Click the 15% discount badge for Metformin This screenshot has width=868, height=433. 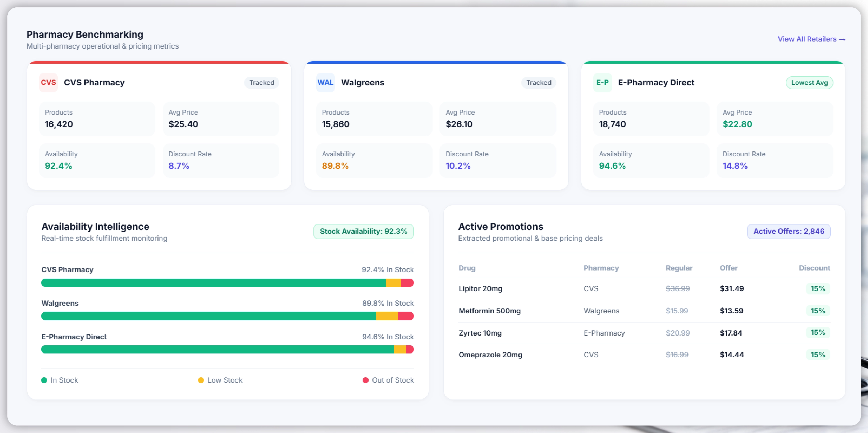[818, 311]
